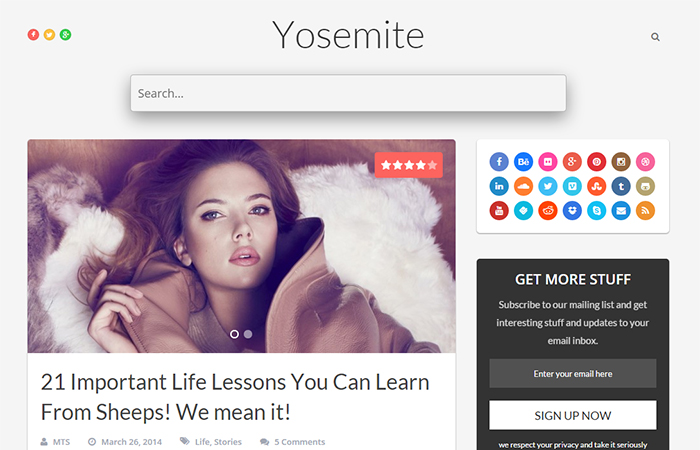Open the YouTube channel icon
Viewport: 700px width, 450px height.
pos(499,211)
